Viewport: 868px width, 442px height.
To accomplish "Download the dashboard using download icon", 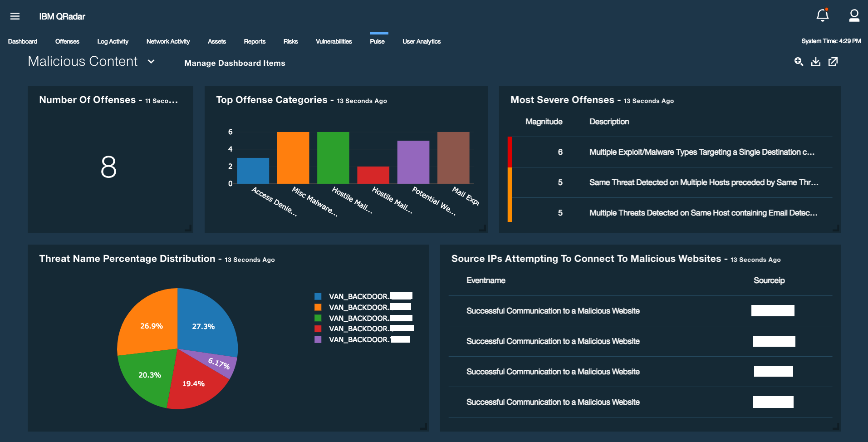I will point(816,62).
